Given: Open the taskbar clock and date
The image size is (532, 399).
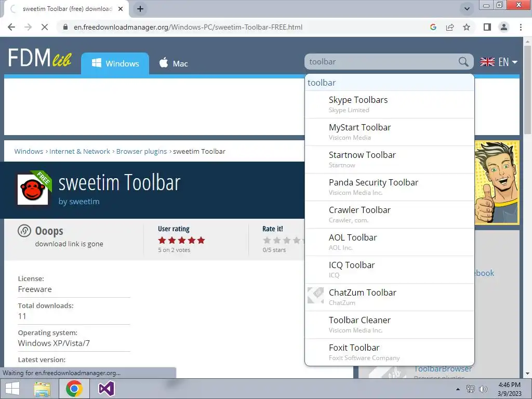Looking at the screenshot, I should (509, 389).
